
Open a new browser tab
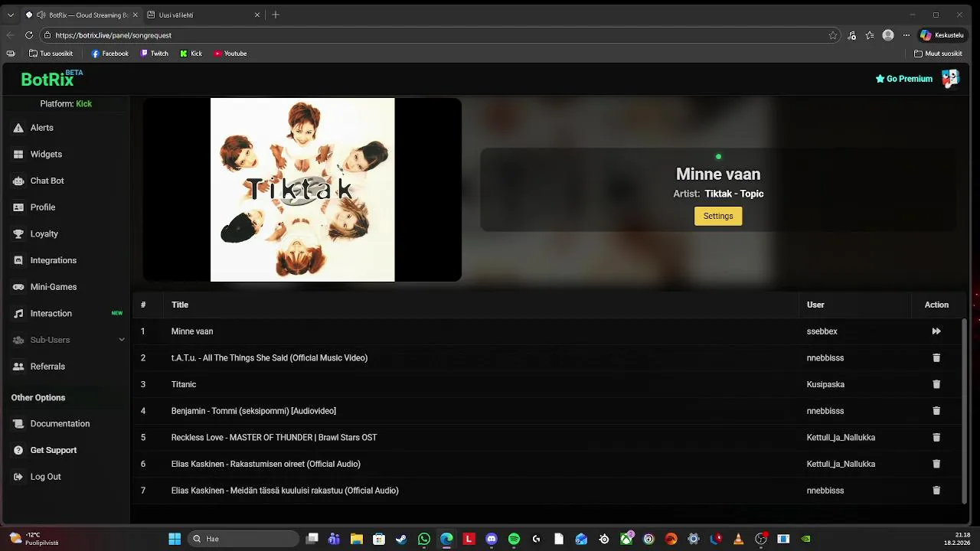(276, 15)
